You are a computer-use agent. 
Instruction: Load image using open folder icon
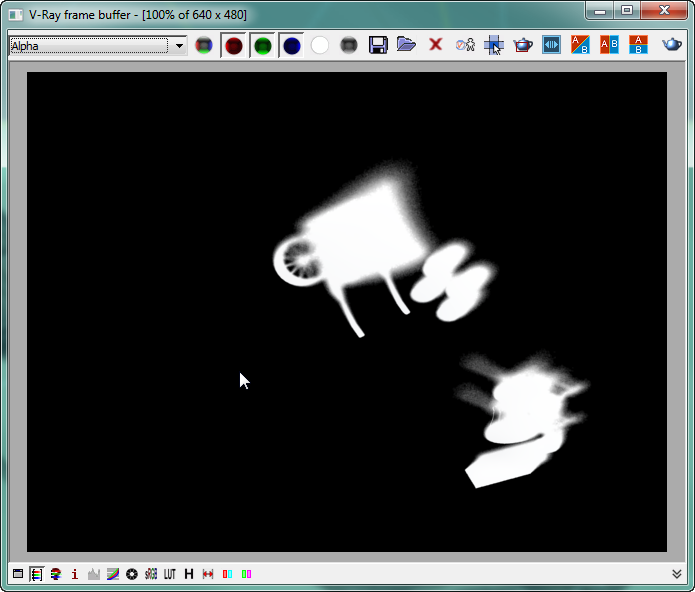point(406,45)
